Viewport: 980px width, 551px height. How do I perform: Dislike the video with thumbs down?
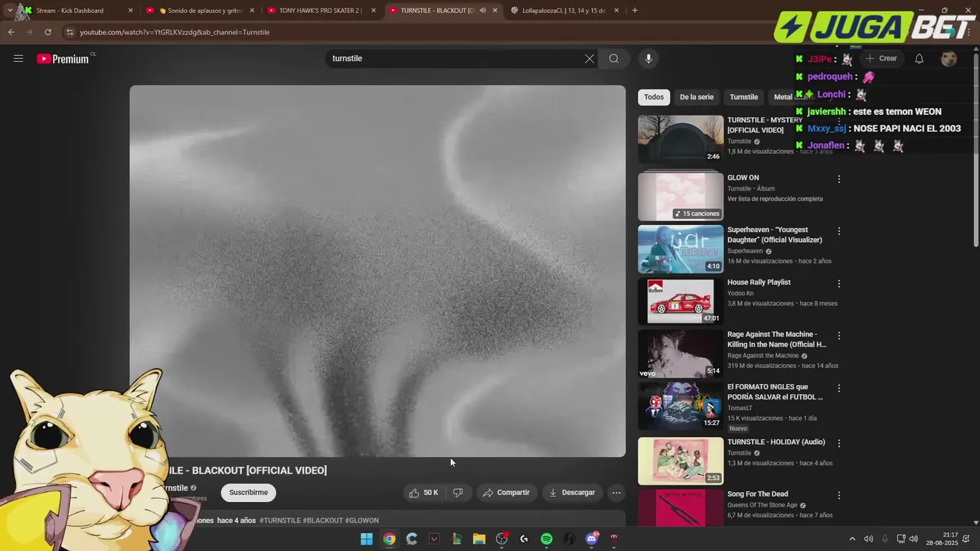point(458,493)
